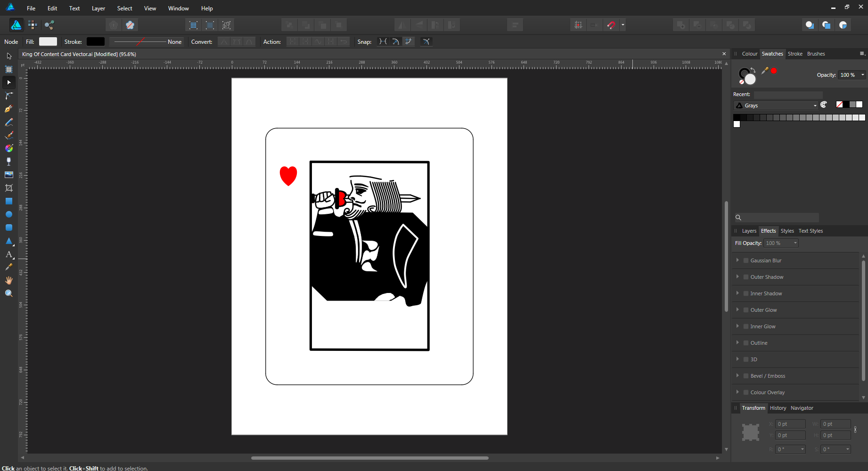Select the Transparency tool wine glass
The height and width of the screenshot is (471, 868).
9,162
